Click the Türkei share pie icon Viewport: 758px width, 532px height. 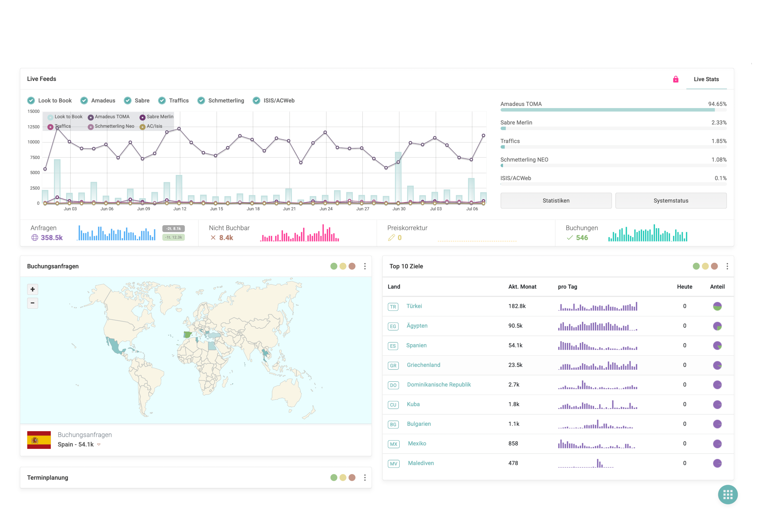click(x=717, y=306)
